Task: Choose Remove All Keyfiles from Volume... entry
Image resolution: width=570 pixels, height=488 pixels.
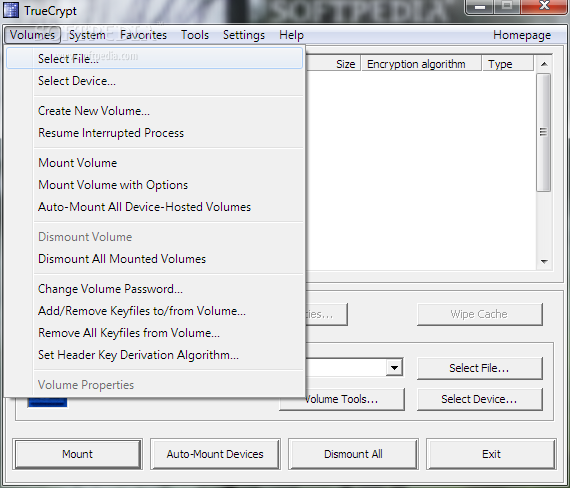Action: point(154,333)
